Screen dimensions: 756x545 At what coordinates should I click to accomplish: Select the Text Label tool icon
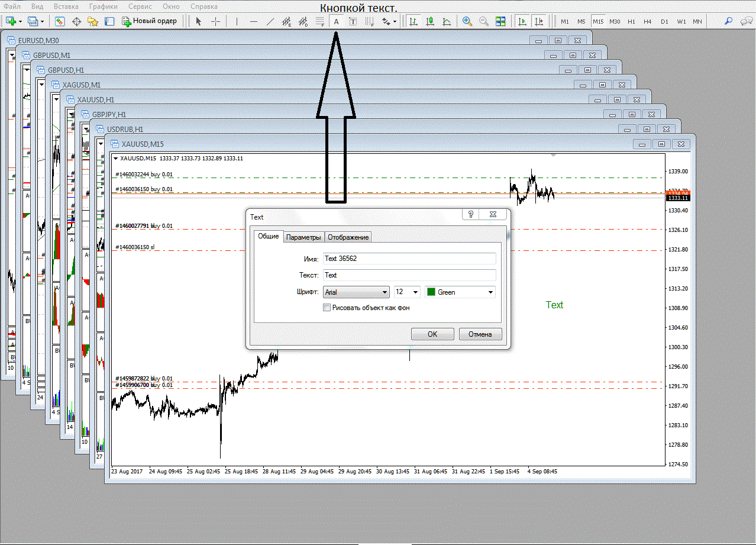coord(353,21)
